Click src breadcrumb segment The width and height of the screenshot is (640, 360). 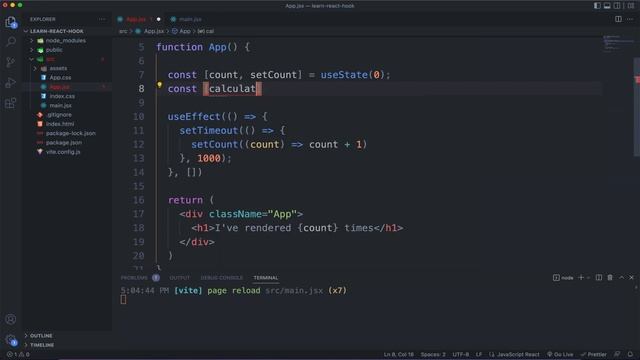pos(123,31)
